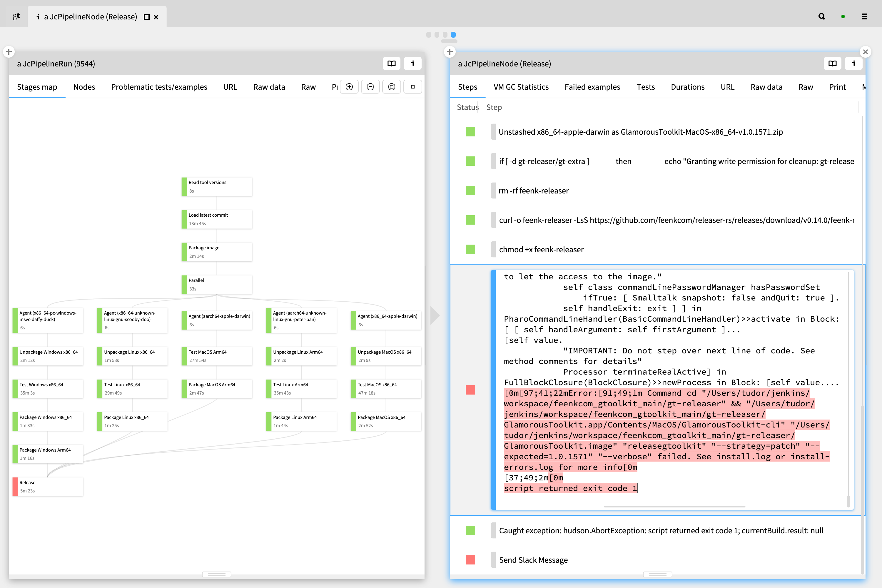
Task: Click the info icon on JcPipelineRun
Action: [412, 64]
